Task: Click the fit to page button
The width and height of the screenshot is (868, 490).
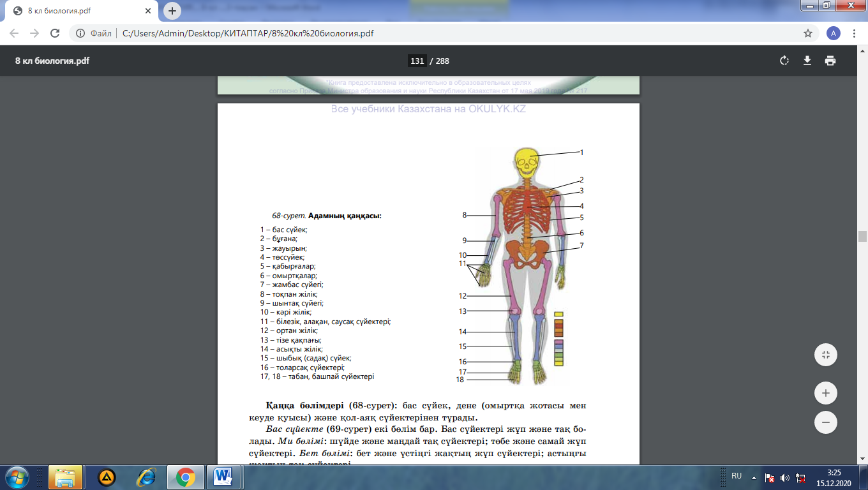Action: (826, 355)
